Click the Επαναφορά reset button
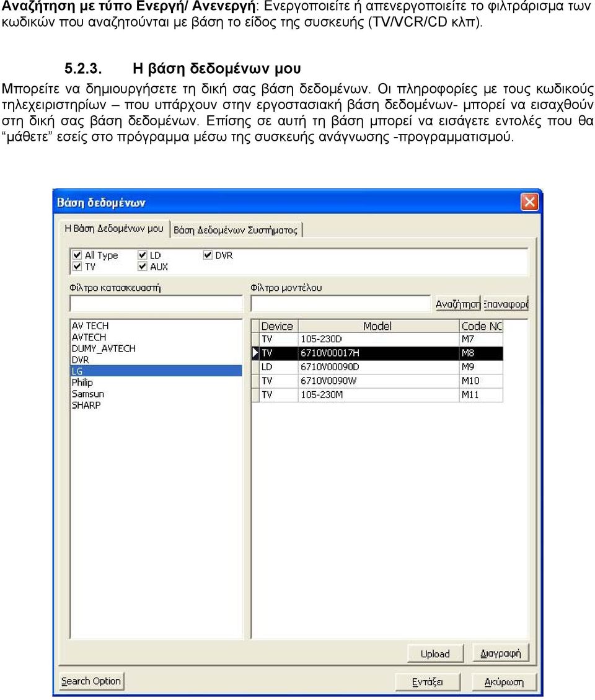Screen dimensions: 595x700 click(x=505, y=304)
